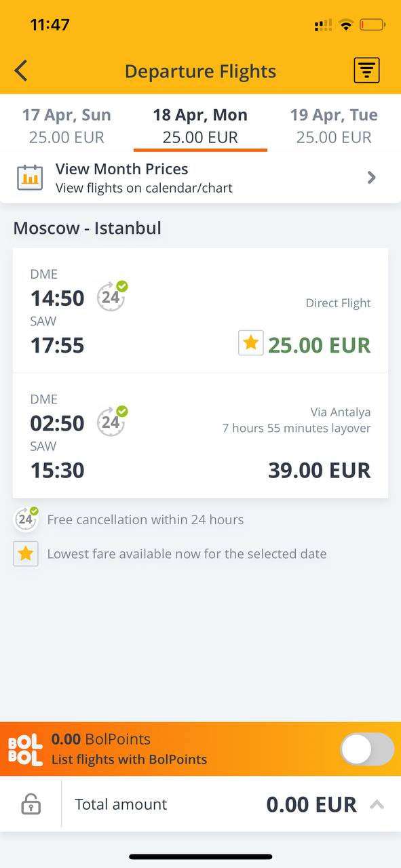Enable List flights with BolPoints switch
The image size is (401, 868).
367,749
